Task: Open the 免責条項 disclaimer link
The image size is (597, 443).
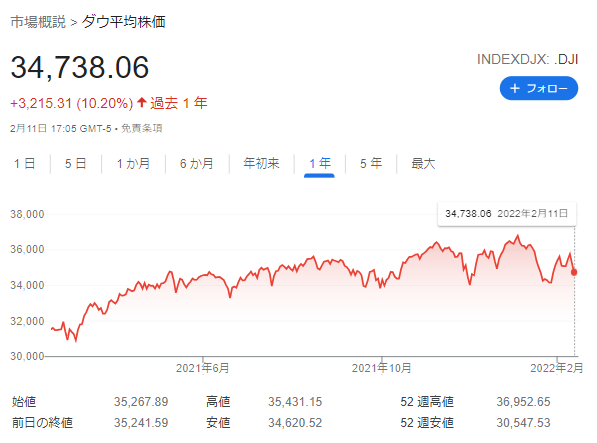Action: click(x=142, y=128)
